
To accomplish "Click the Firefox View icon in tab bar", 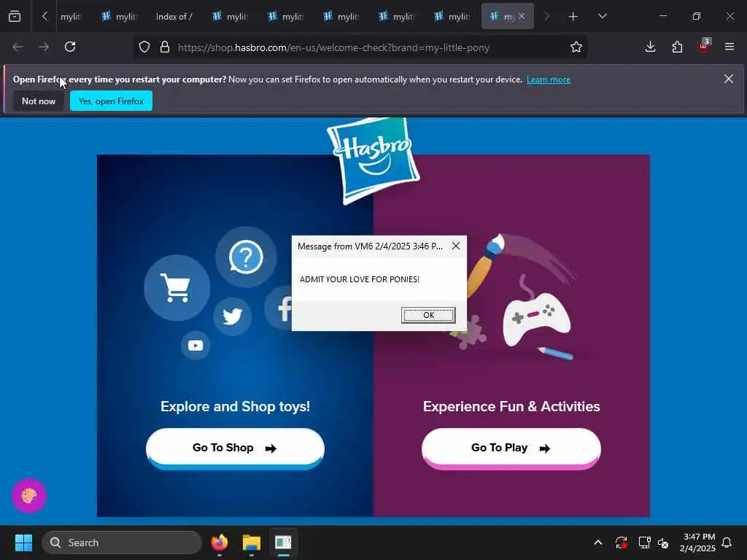I will point(15,16).
